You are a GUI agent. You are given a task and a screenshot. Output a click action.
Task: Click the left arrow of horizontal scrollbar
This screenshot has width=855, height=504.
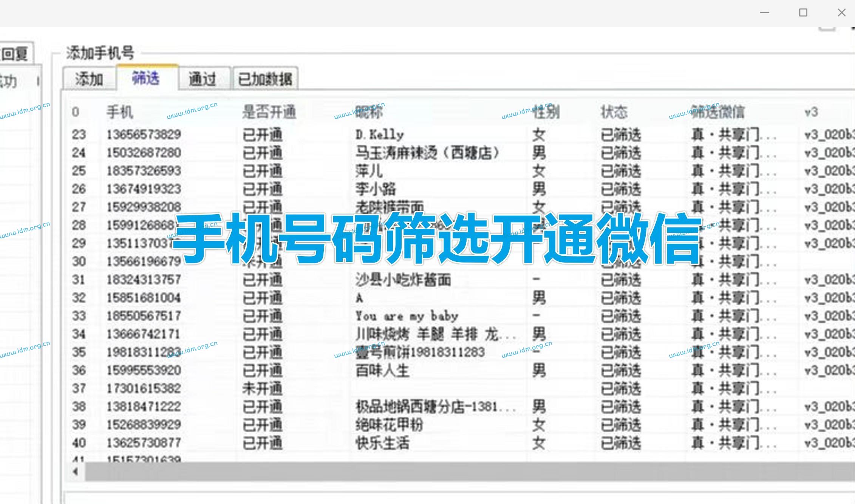76,472
